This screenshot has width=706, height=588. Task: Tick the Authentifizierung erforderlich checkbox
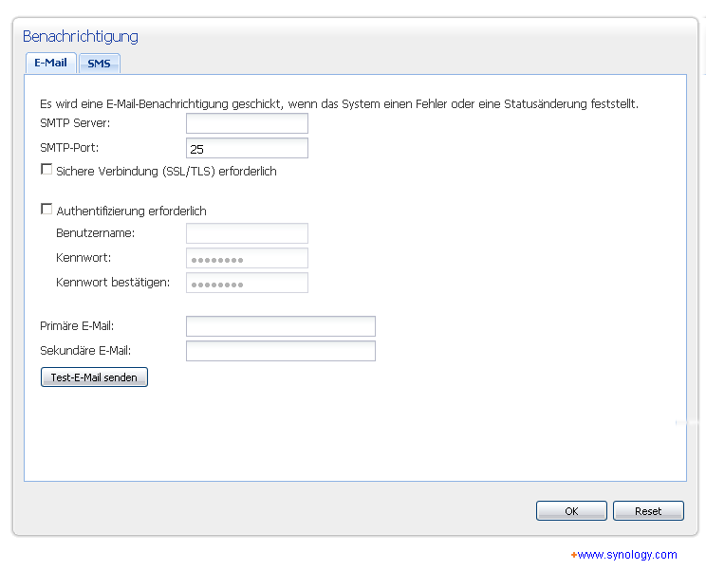pyautogui.click(x=46, y=209)
